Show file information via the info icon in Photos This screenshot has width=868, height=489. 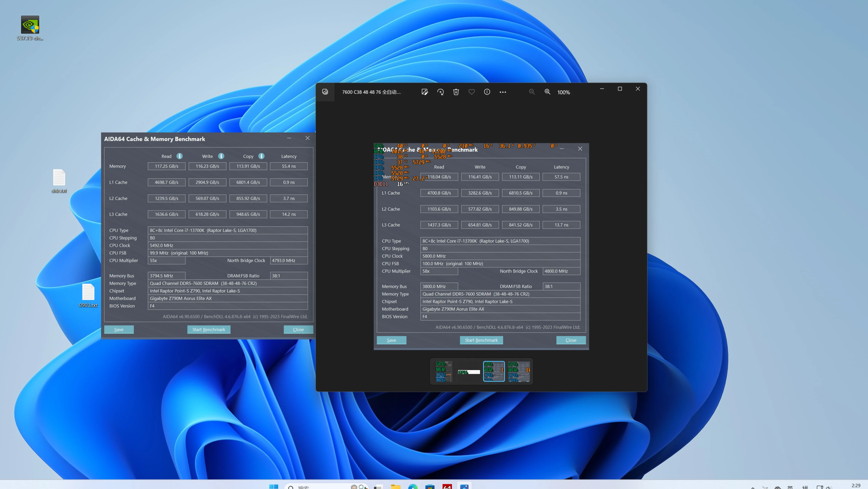[x=487, y=92]
